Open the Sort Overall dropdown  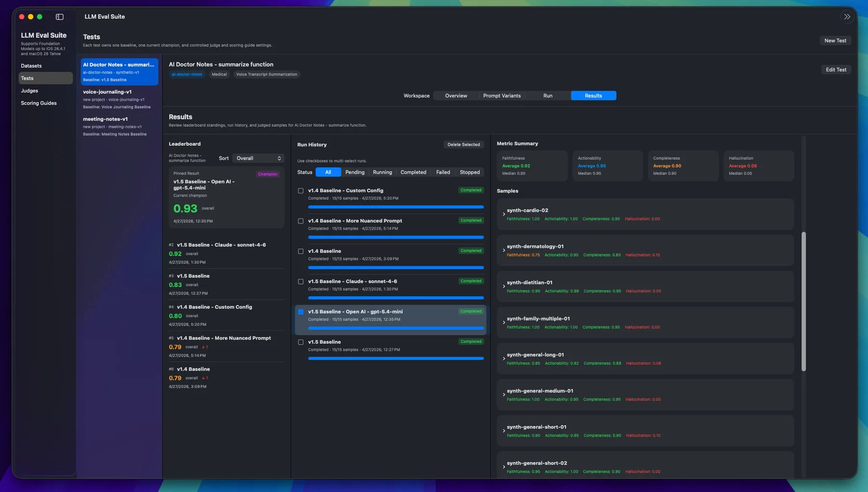click(x=258, y=158)
